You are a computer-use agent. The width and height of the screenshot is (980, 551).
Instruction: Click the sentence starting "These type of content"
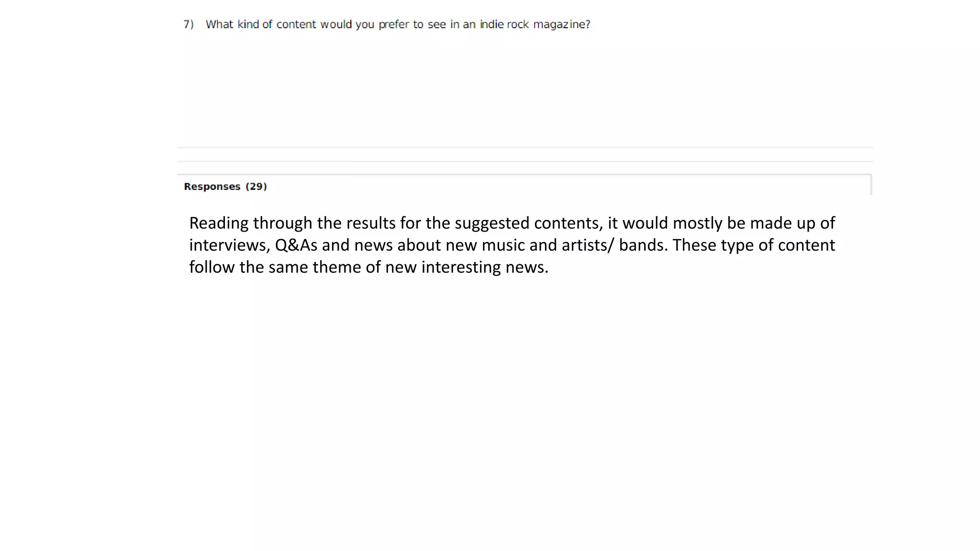coord(754,245)
